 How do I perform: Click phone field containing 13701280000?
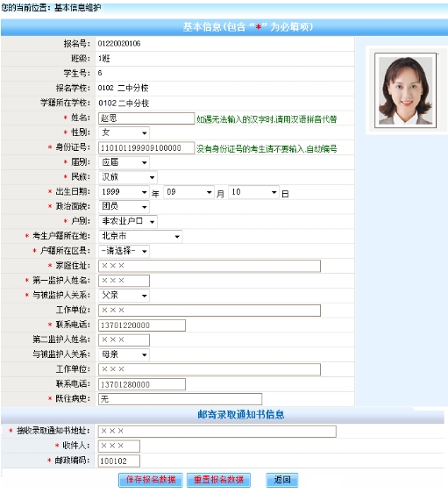[142, 384]
